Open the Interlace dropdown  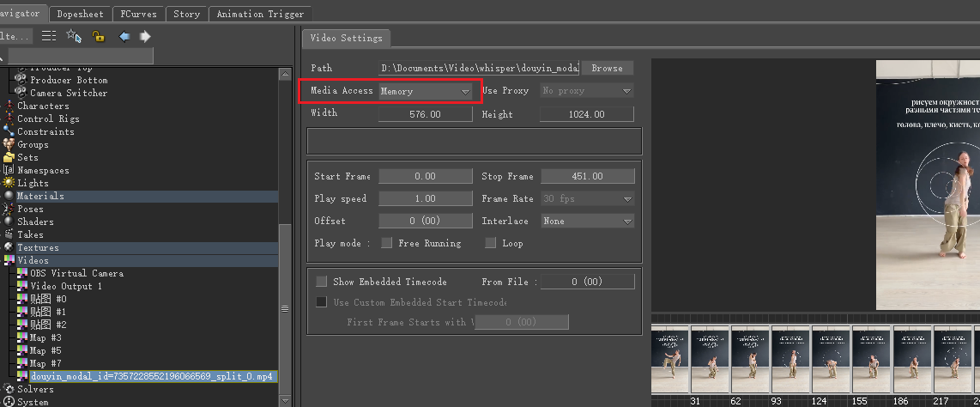587,221
